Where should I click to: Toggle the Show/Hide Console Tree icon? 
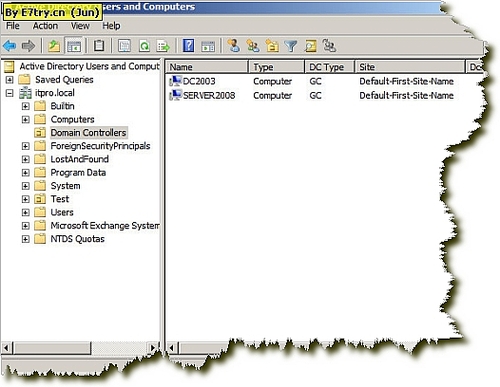74,46
